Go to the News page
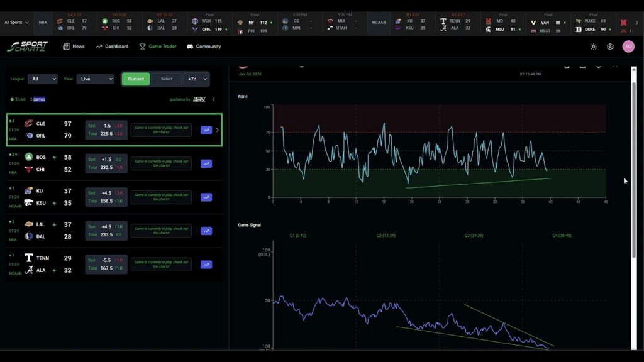The height and width of the screenshot is (362, 644). (74, 47)
